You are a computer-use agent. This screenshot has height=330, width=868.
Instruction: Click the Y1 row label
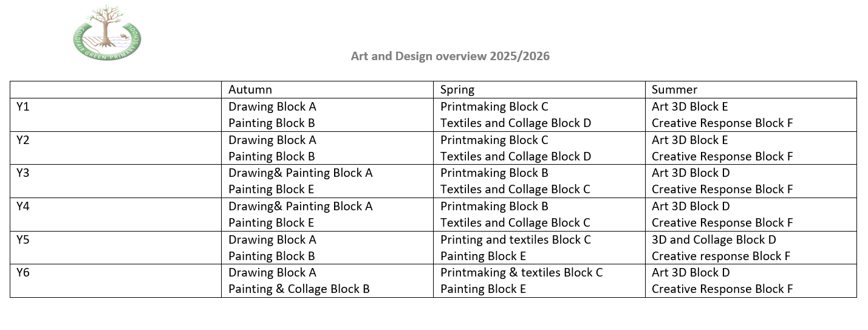[x=22, y=107]
